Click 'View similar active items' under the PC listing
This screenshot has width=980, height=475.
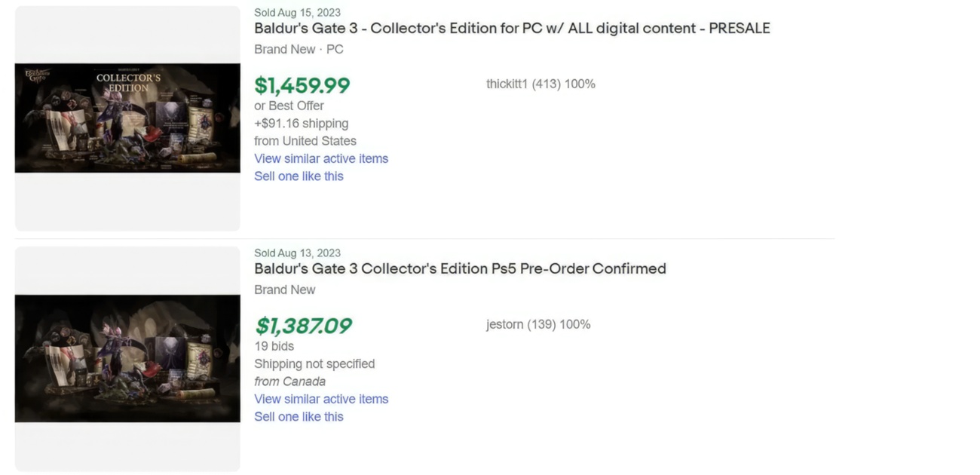click(x=321, y=158)
